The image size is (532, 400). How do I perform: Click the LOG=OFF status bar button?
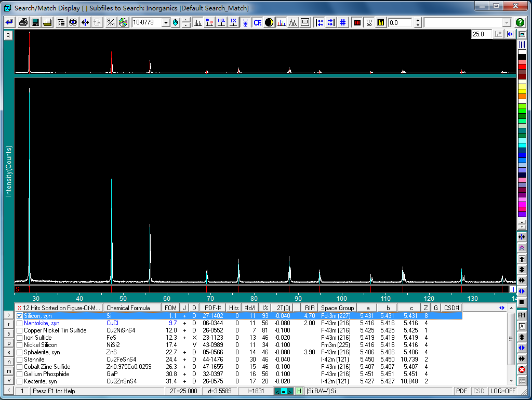(502, 391)
